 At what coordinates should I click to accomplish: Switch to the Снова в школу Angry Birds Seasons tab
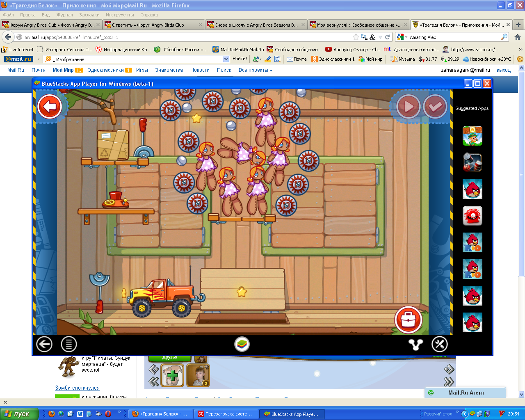coord(256,25)
